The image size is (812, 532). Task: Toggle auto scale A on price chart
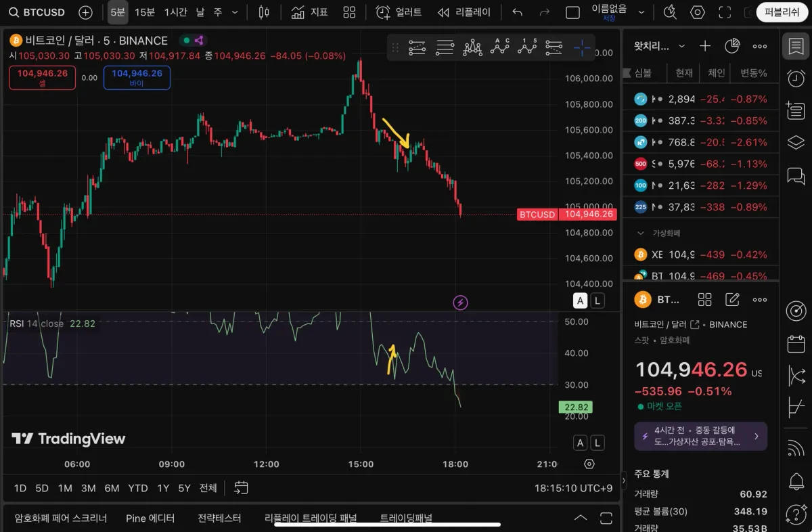click(x=580, y=301)
